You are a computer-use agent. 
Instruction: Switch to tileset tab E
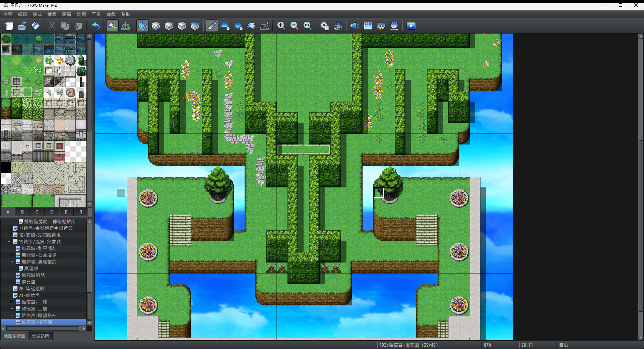click(x=66, y=212)
